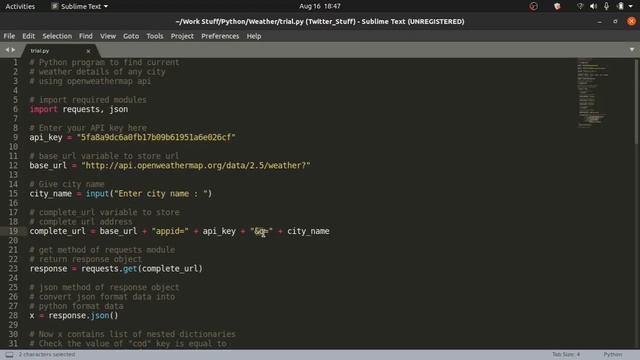The height and width of the screenshot is (360, 640).
Task: Open the Project menu
Action: (182, 36)
